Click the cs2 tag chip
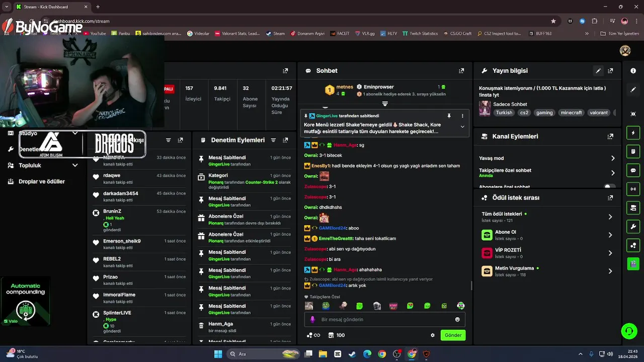644x362 pixels. (524, 113)
